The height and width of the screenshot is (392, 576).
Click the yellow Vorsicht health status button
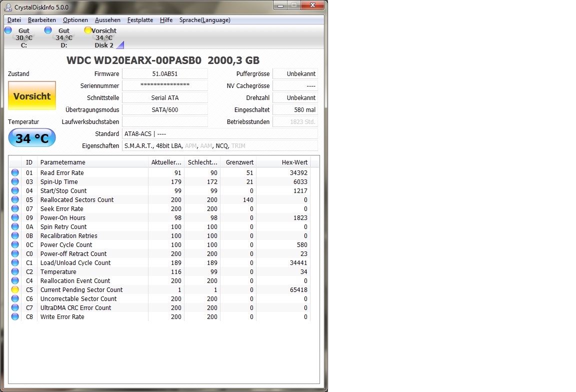[32, 96]
